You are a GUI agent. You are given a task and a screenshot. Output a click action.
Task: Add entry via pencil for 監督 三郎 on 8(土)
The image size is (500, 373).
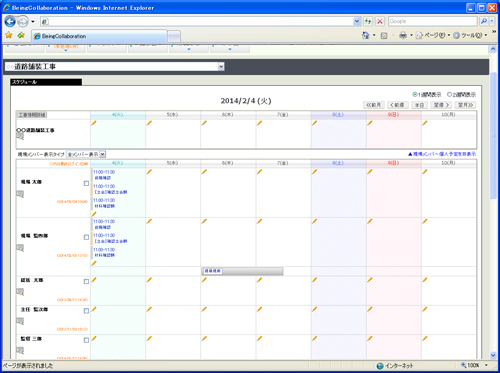coord(314,338)
